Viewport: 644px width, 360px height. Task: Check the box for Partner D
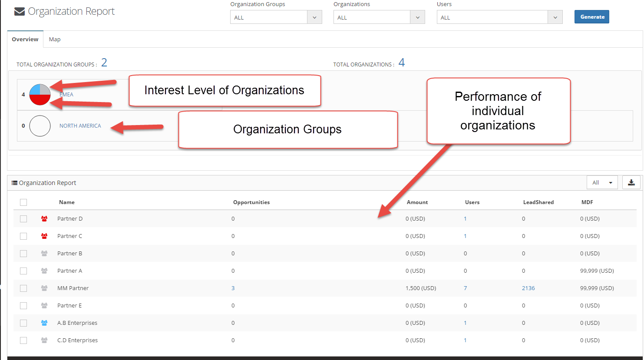point(23,219)
